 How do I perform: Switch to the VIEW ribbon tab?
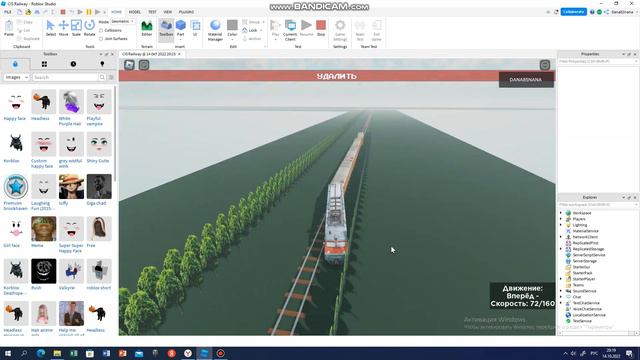(x=167, y=12)
